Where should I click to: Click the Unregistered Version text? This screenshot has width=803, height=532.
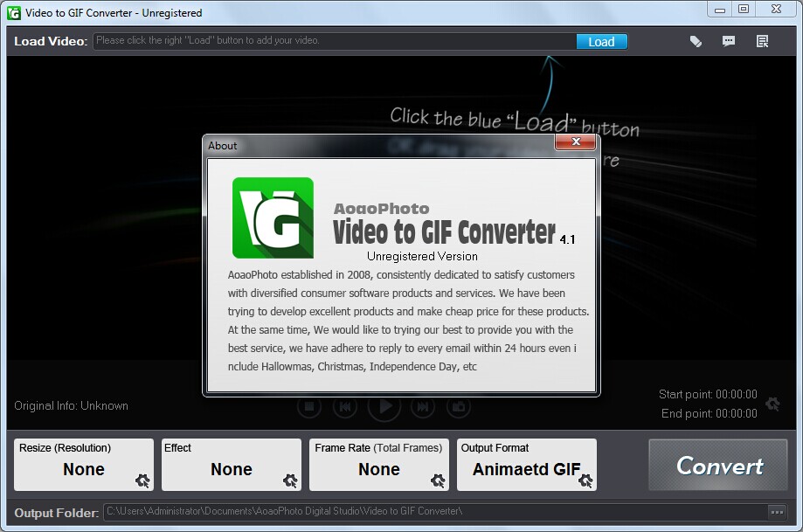pyautogui.click(x=422, y=256)
